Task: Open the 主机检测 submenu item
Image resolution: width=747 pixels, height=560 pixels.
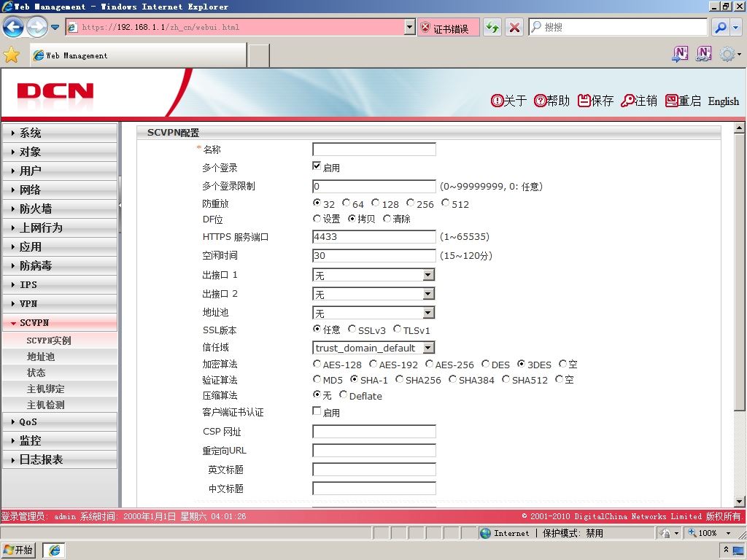Action: 60,405
